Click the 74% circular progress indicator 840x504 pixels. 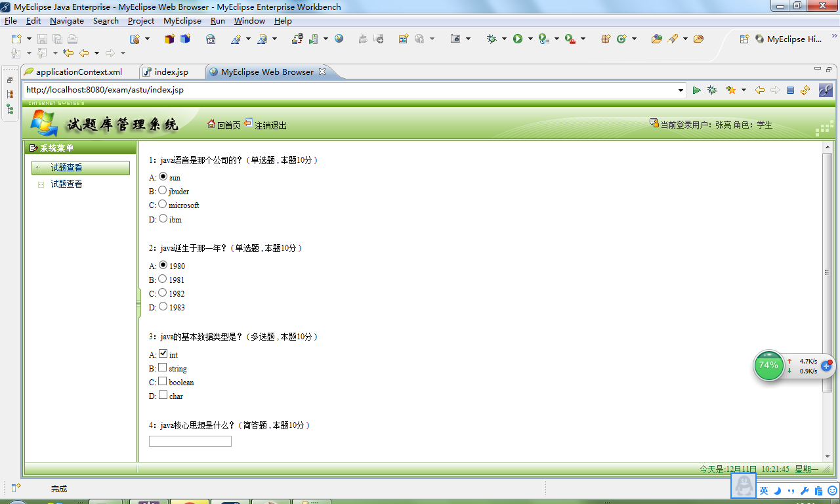click(768, 366)
